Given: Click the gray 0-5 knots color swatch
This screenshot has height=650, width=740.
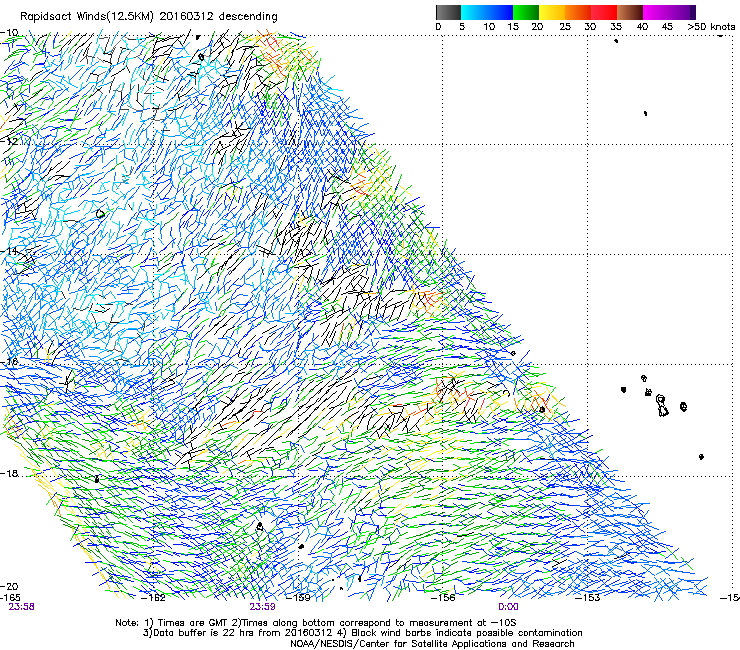Looking at the screenshot, I should pyautogui.click(x=448, y=12).
